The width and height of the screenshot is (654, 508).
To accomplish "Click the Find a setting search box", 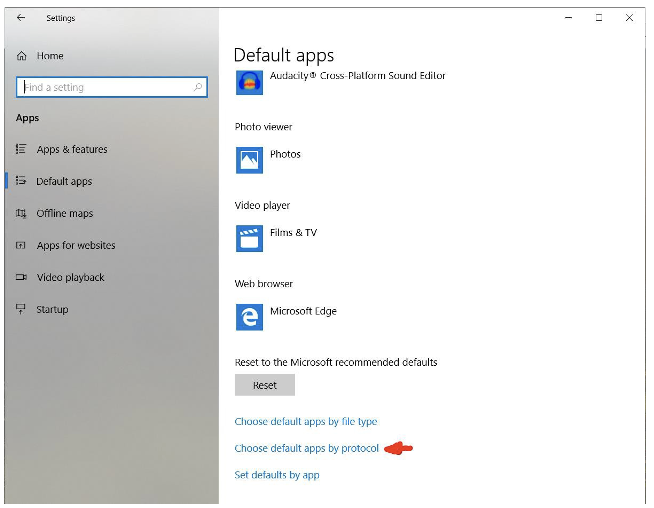I will (112, 87).
